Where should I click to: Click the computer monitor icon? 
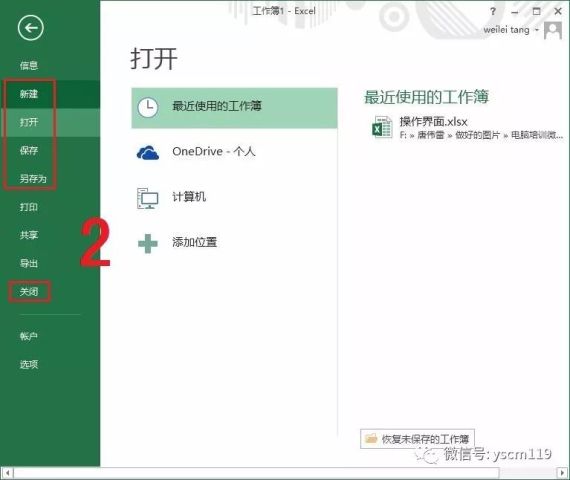[148, 199]
